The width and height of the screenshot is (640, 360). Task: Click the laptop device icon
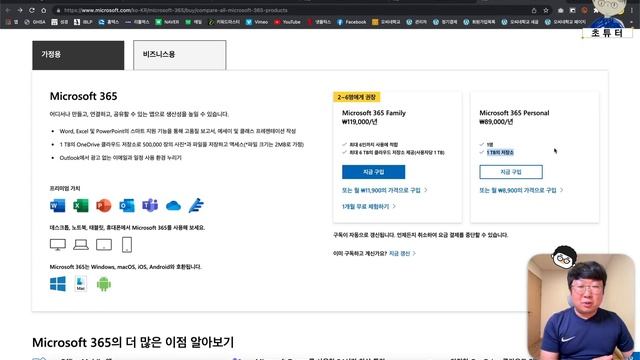(81, 244)
